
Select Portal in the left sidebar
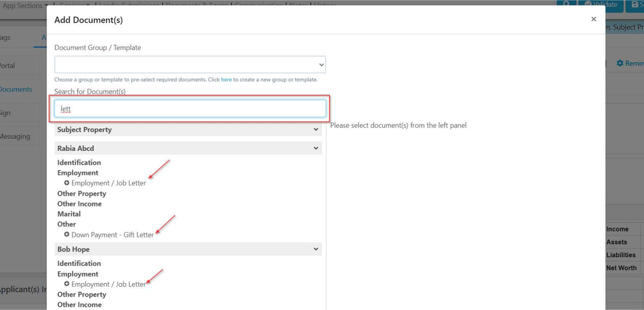(x=8, y=66)
